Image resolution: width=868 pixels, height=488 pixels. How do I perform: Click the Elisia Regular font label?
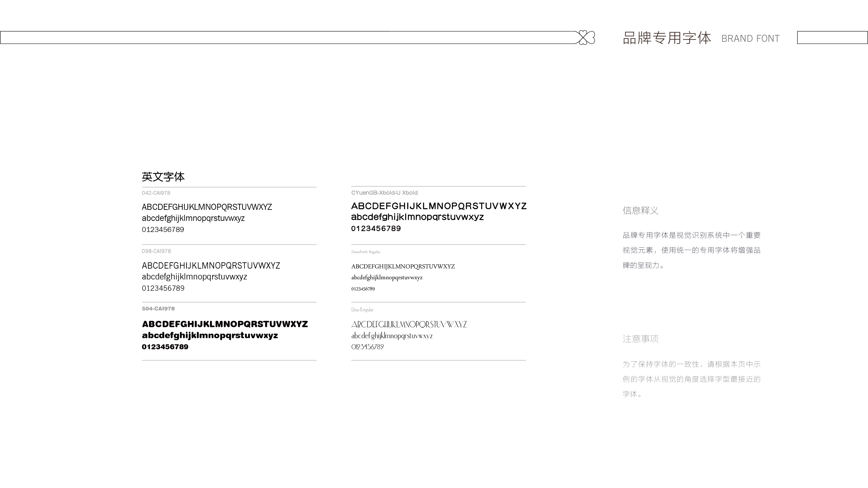click(362, 310)
